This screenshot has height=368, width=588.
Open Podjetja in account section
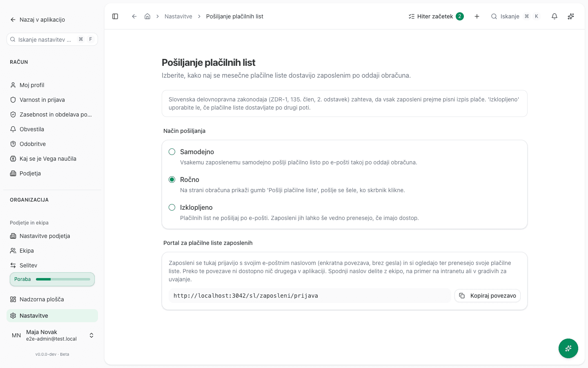(x=52, y=173)
